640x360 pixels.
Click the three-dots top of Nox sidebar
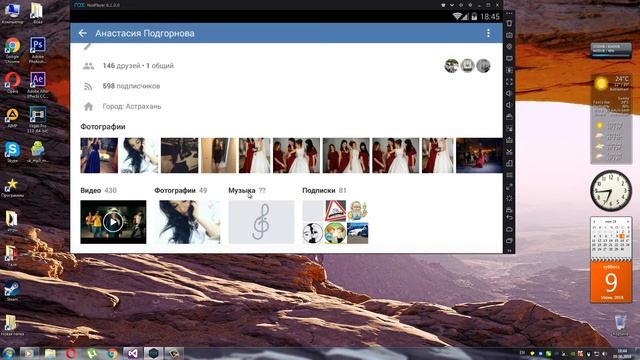coord(509,13)
